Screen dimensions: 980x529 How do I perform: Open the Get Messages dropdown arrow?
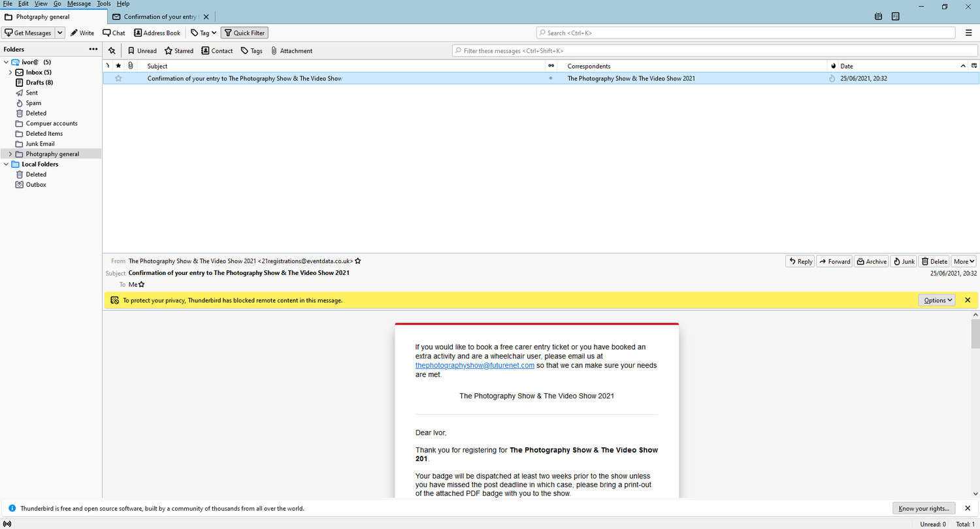click(x=60, y=33)
